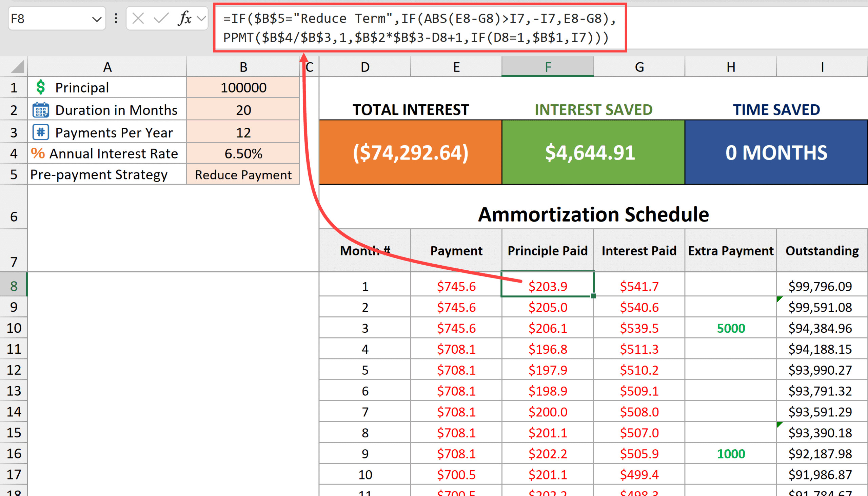The height and width of the screenshot is (496, 868).
Task: Click the green Interest Saved $4,644.91 box
Action: coord(593,152)
